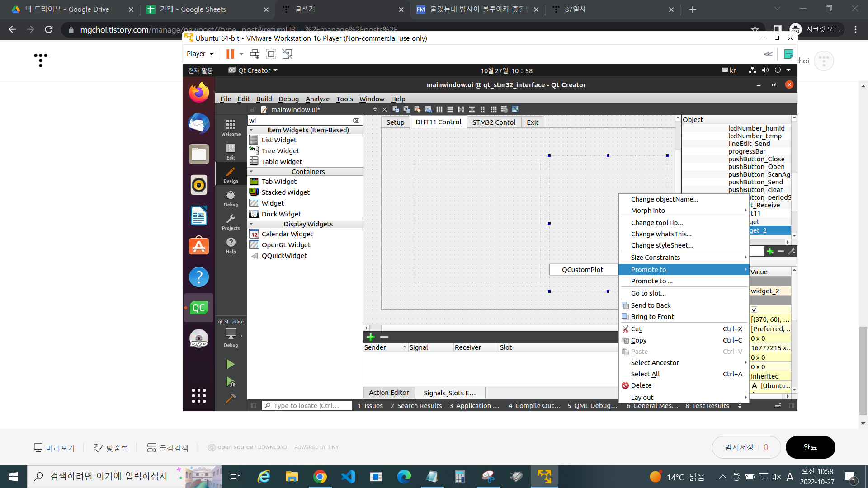Screen dimensions: 868x488
Task: Select Edit Tab Order toolbar icon
Action: pyautogui.click(x=428, y=109)
